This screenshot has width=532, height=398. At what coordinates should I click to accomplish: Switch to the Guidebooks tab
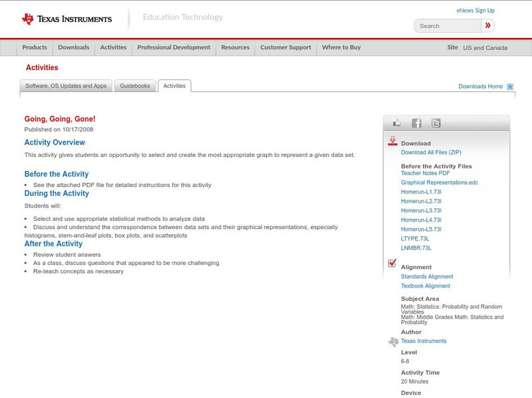point(135,86)
